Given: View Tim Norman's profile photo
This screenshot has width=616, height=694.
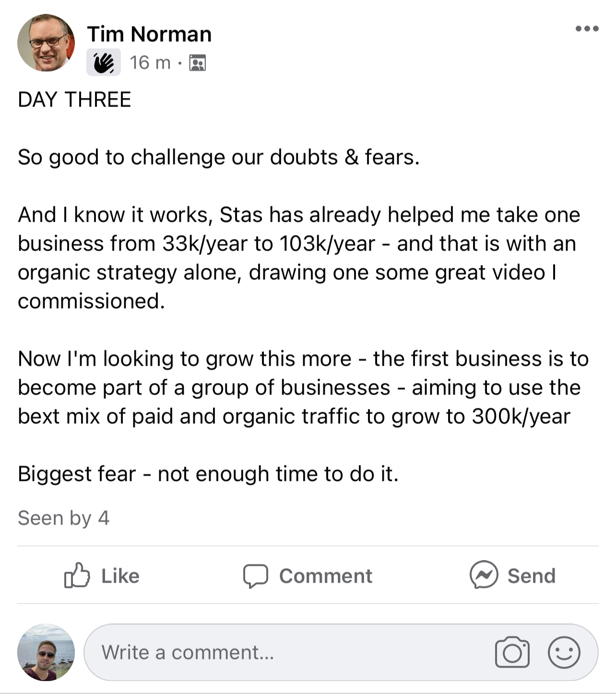Looking at the screenshot, I should pyautogui.click(x=46, y=43).
